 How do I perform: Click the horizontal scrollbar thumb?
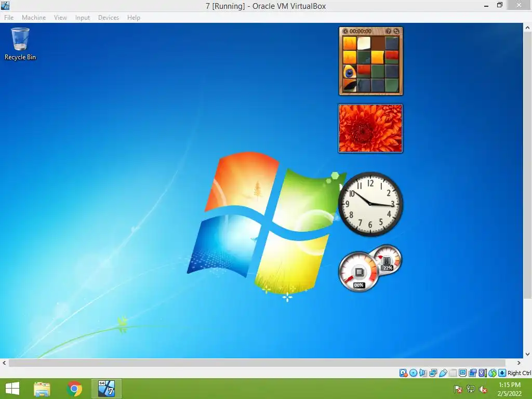(257, 363)
